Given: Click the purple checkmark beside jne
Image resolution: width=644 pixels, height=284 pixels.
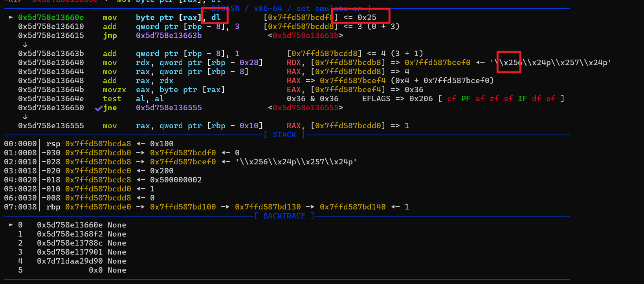Looking at the screenshot, I should point(99,108).
